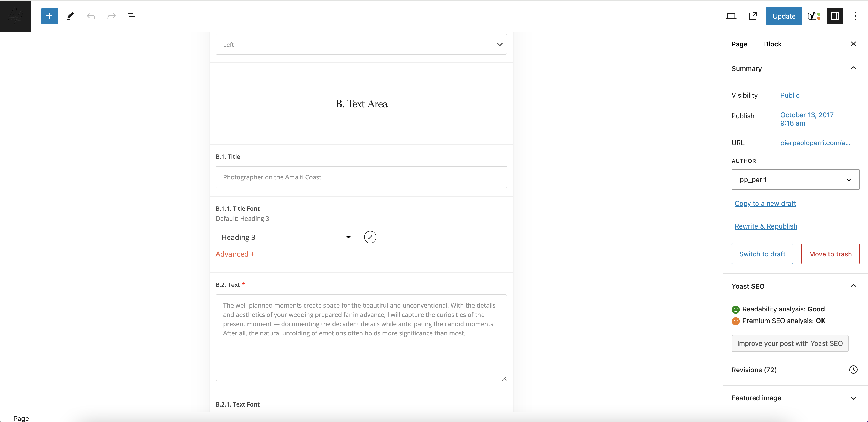868x422 pixels.
Task: Switch to the Page tab
Action: (x=740, y=44)
